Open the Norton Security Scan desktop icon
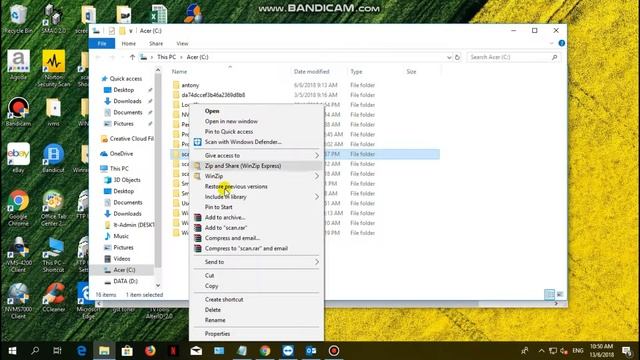Viewport: 640px width, 360px height. (53, 68)
